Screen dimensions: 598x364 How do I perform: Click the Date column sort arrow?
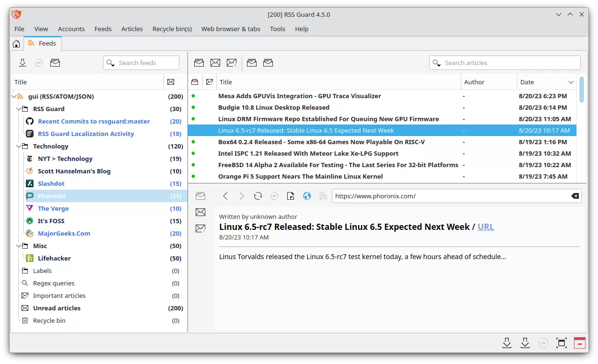pyautogui.click(x=571, y=82)
